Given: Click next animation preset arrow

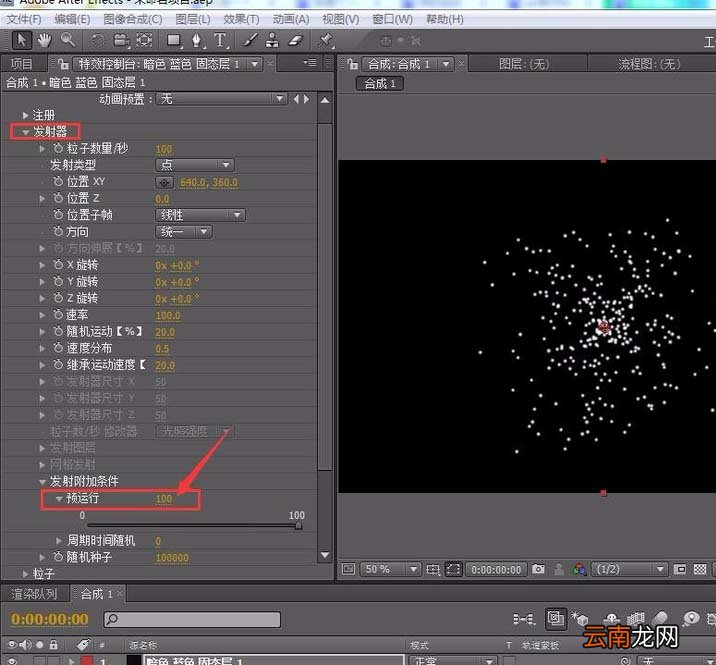Looking at the screenshot, I should tap(306, 99).
